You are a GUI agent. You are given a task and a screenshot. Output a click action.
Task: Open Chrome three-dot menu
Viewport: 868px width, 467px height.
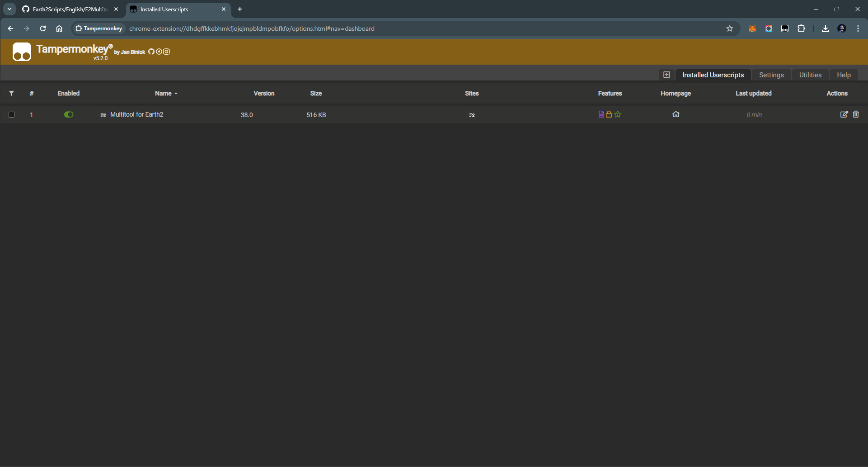[x=858, y=28]
